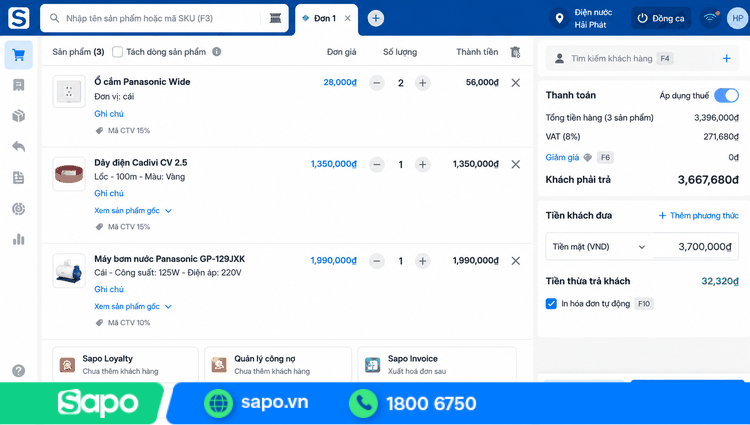
Task: Edit the 1,990,000đ unit price
Action: [334, 261]
